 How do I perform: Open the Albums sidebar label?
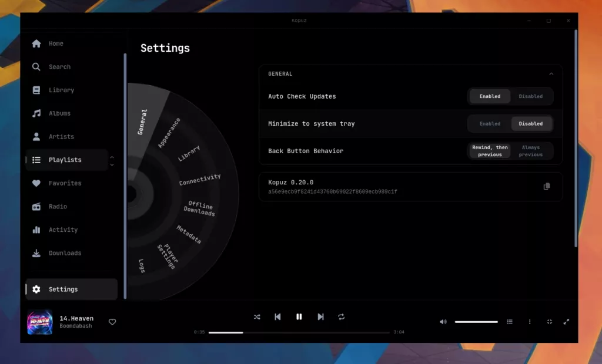(x=59, y=113)
